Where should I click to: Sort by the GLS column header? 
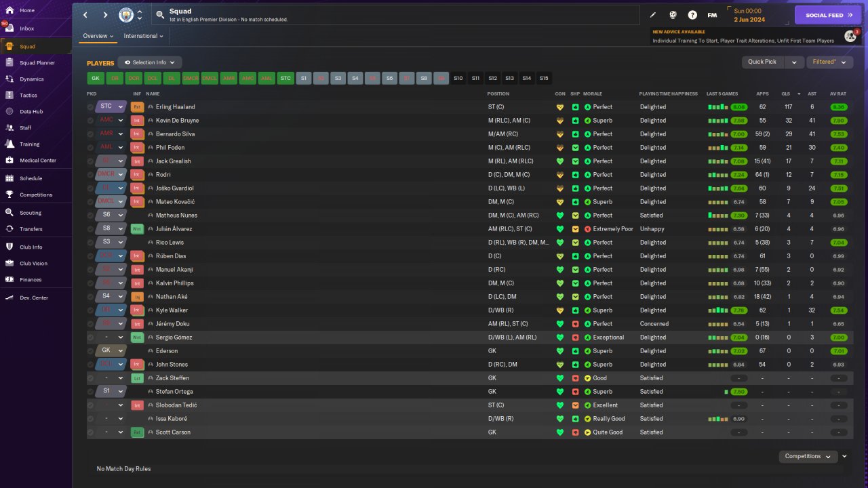[786, 94]
